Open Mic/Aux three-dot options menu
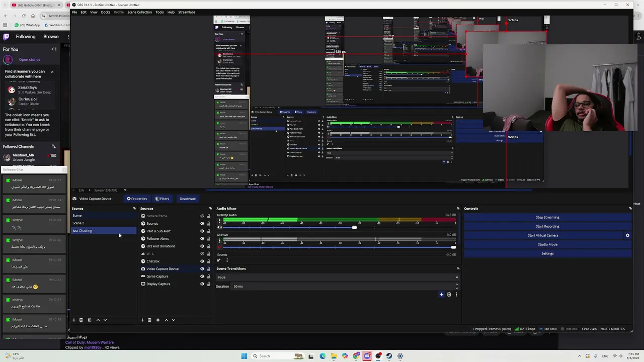 219,240
